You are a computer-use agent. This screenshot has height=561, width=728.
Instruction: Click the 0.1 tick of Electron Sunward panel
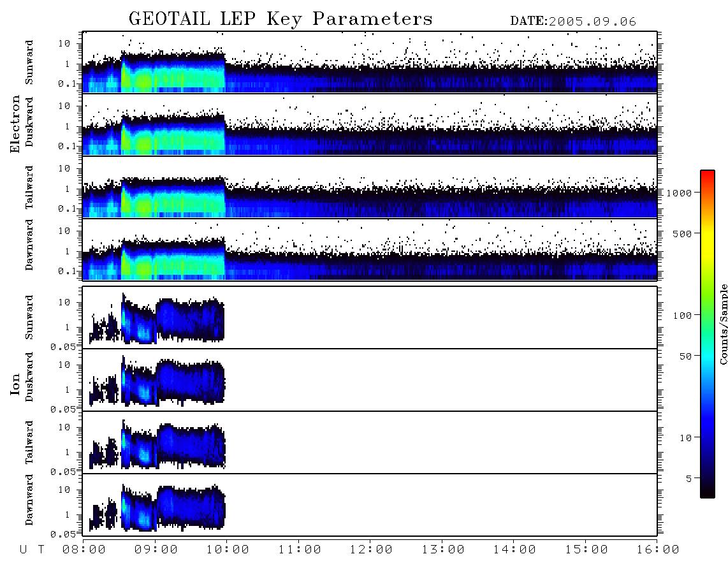pos(67,84)
